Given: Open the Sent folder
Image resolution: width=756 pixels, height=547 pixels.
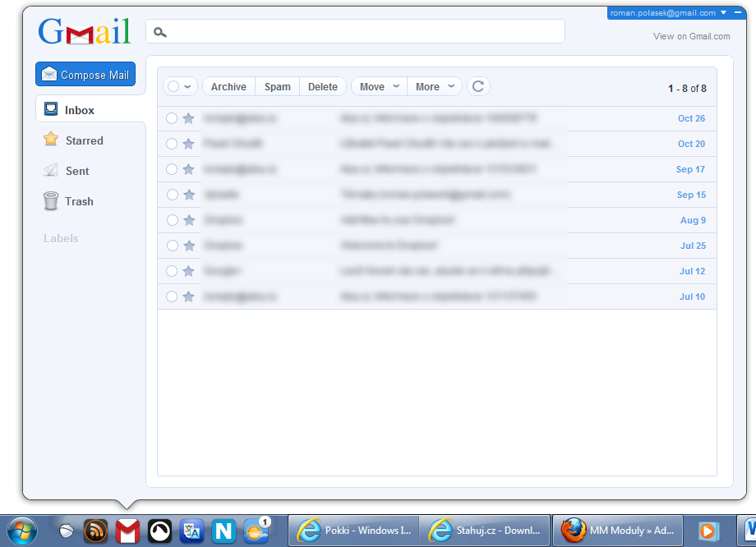Looking at the screenshot, I should pos(77,171).
